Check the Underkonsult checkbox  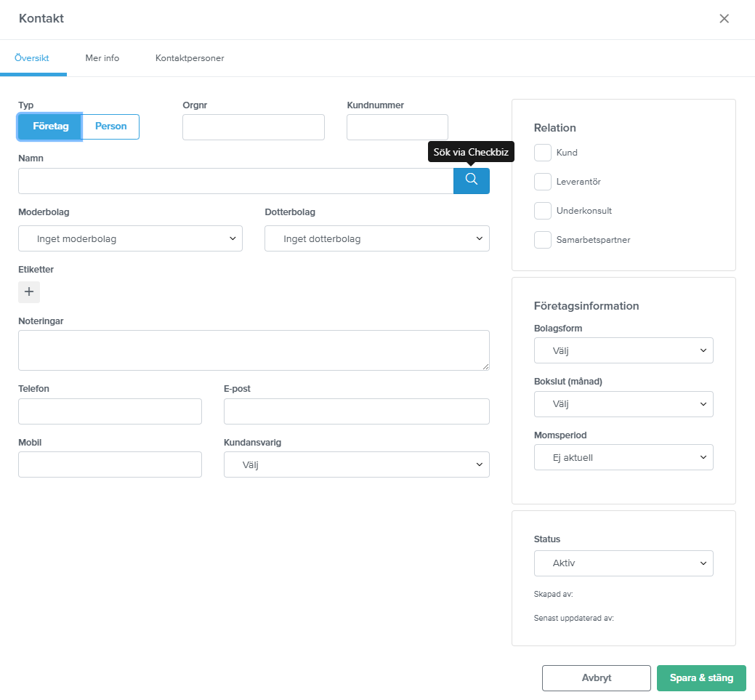(x=543, y=211)
